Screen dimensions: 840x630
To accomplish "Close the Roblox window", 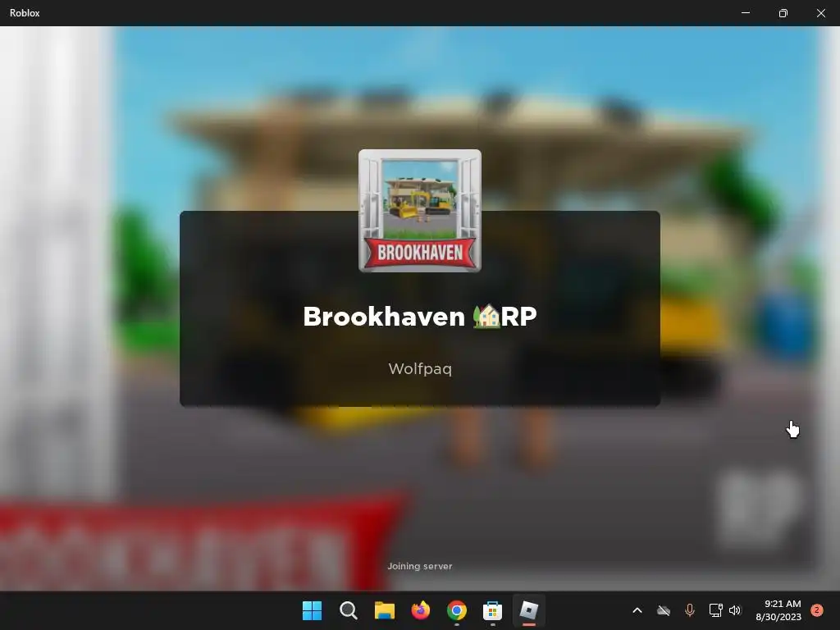I will tap(820, 13).
